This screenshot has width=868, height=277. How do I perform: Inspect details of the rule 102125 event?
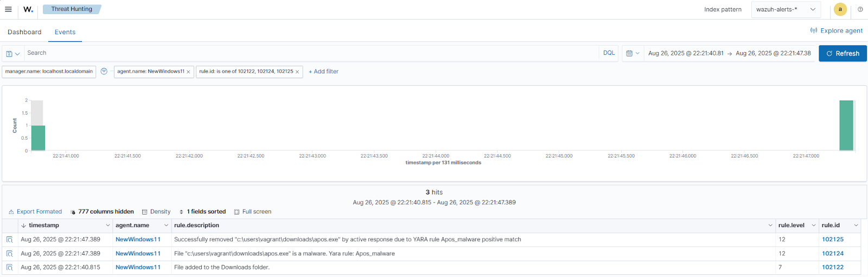pos(9,240)
